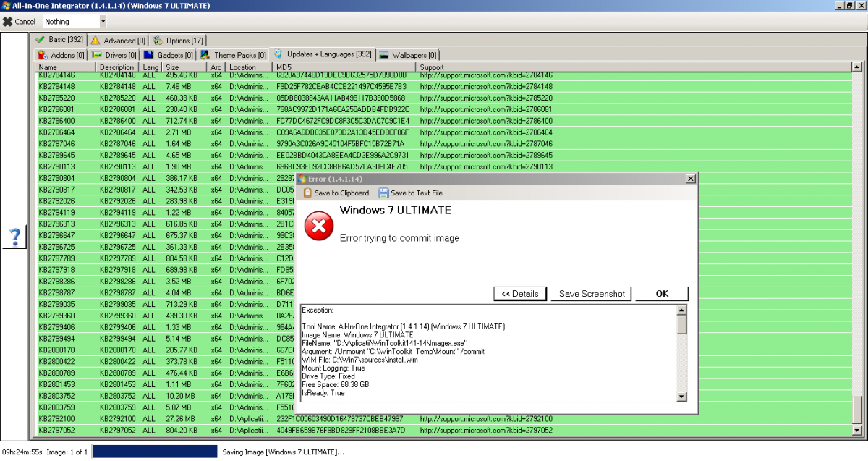Go to the Theme Packs [0] tab
Screen dimensions: 868x461
(234, 55)
